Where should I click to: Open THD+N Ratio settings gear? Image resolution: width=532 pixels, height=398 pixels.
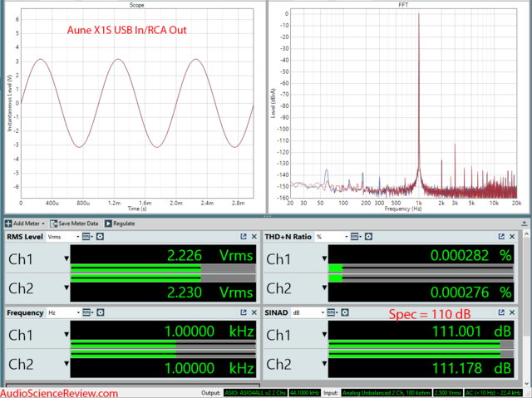click(x=368, y=237)
